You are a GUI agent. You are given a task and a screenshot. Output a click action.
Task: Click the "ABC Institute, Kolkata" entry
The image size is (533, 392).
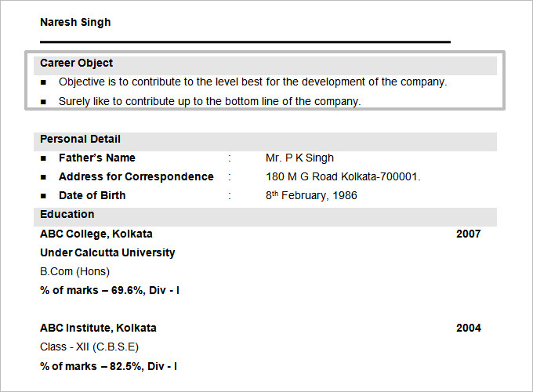[98, 328]
